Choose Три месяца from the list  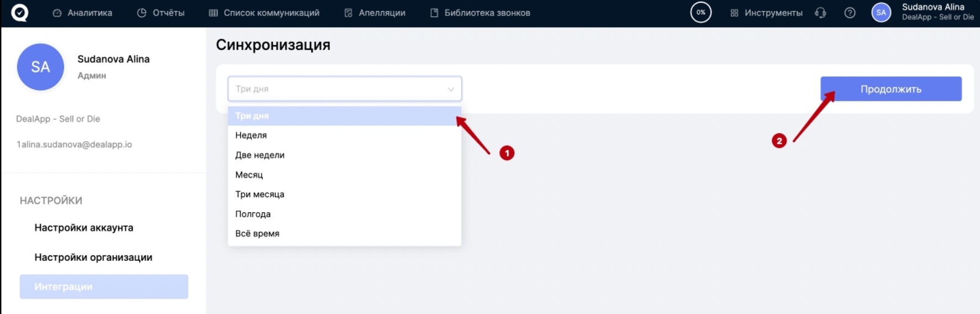click(260, 195)
